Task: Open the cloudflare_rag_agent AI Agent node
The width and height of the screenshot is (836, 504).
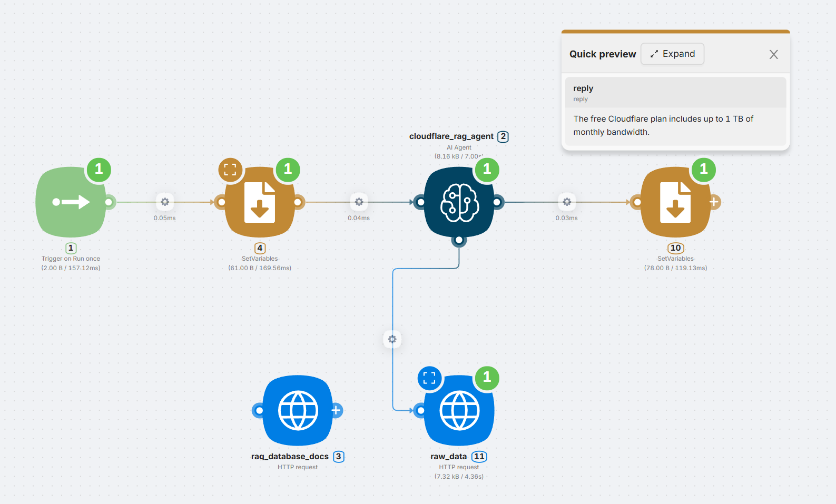Action: 459,202
